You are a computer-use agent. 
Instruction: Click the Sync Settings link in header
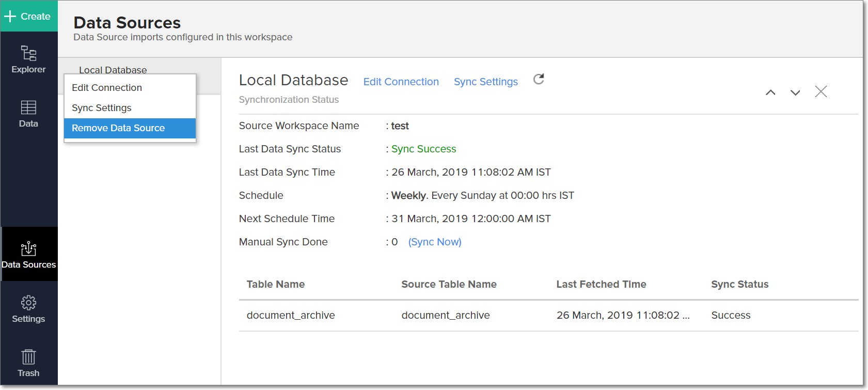[x=485, y=82]
